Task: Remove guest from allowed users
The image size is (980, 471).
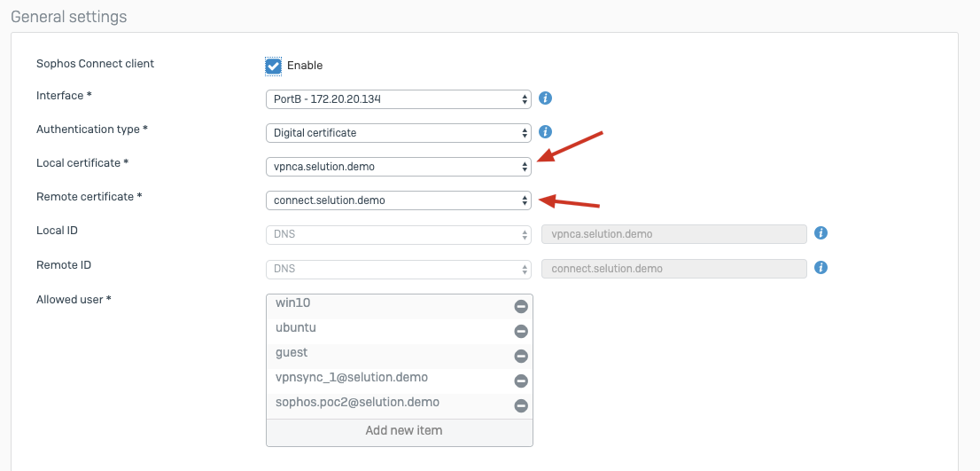Action: [521, 356]
